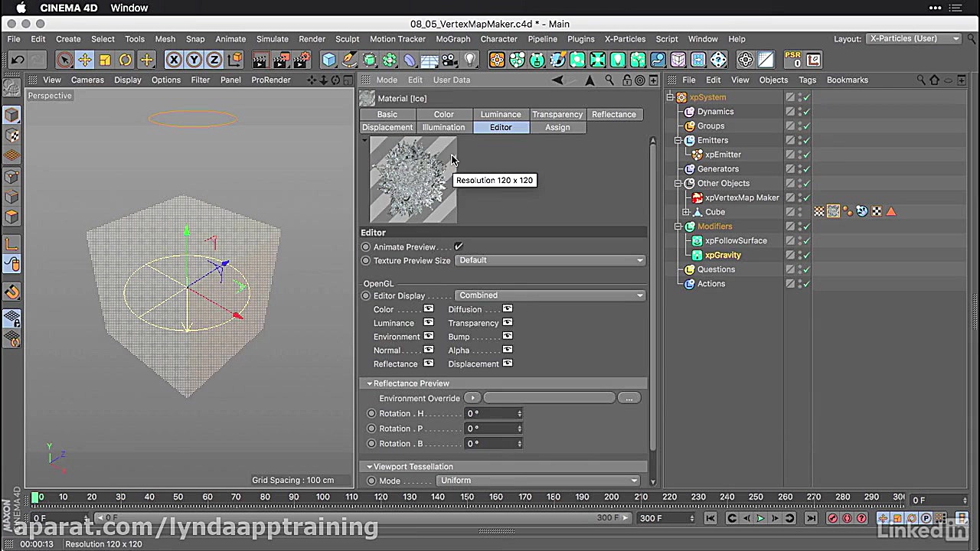Screen dimensions: 980x551
Task: Click the orange xpSystem icon in the X-Particles toolbar
Action: [x=497, y=60]
